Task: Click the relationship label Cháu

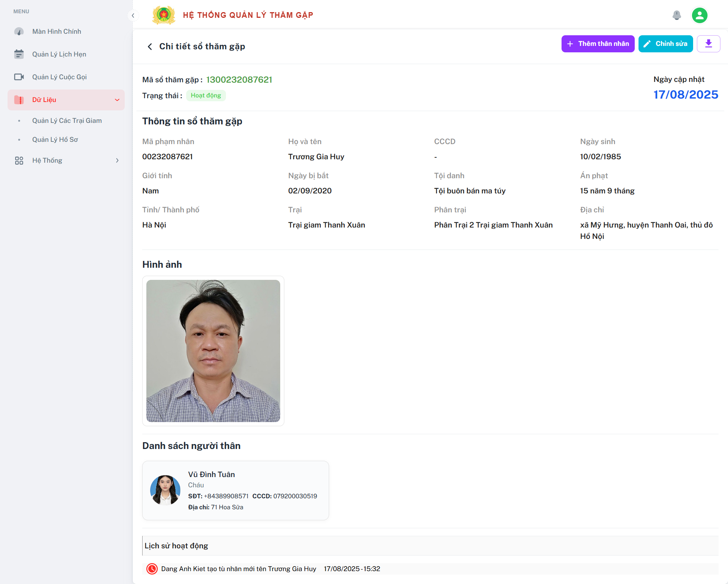Action: (196, 485)
